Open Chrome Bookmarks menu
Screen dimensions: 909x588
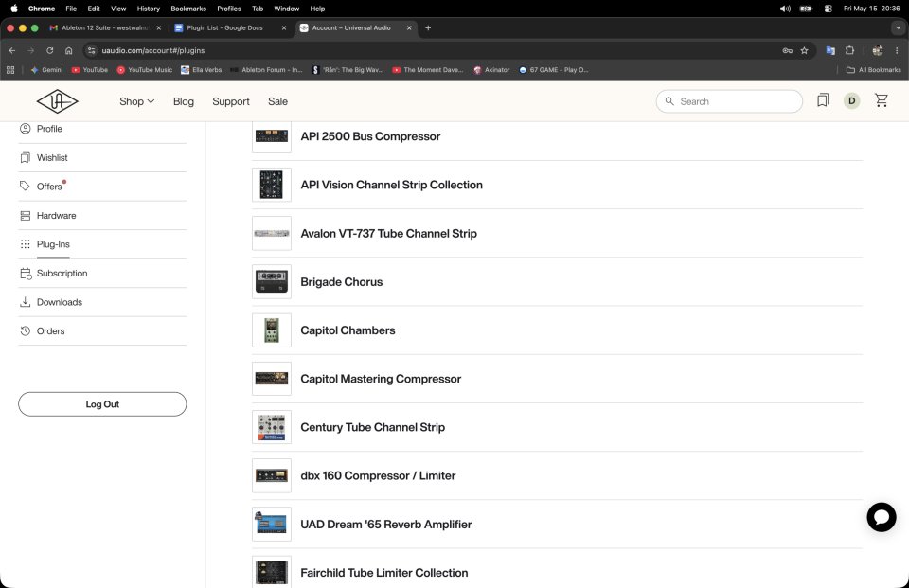187,9
